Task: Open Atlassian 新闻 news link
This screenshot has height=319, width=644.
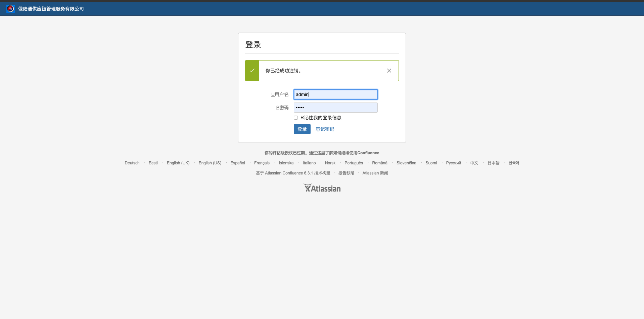Action: coord(375,173)
